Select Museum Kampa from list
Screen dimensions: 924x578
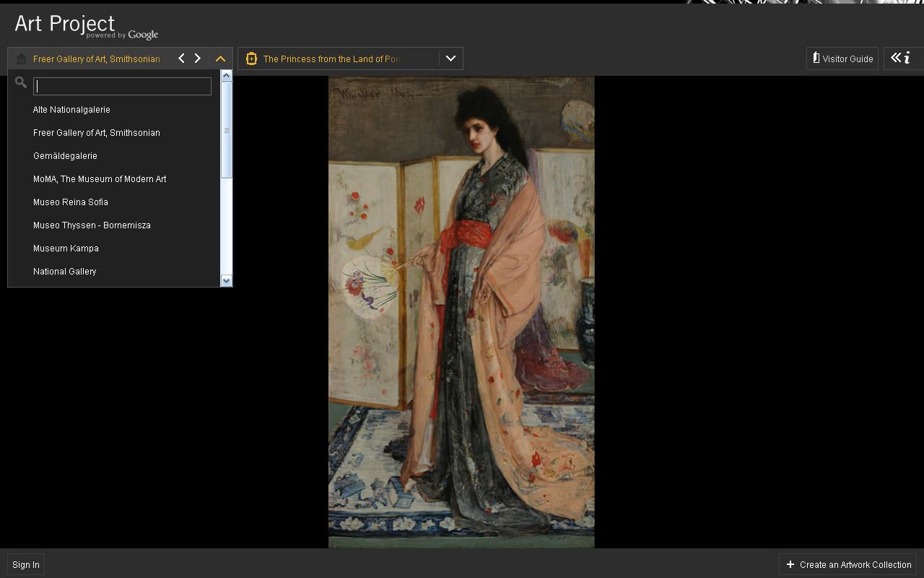(x=66, y=249)
